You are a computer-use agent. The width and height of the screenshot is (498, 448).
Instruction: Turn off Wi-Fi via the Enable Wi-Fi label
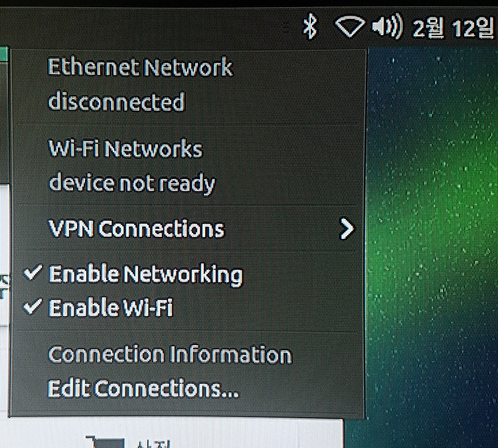click(x=111, y=308)
